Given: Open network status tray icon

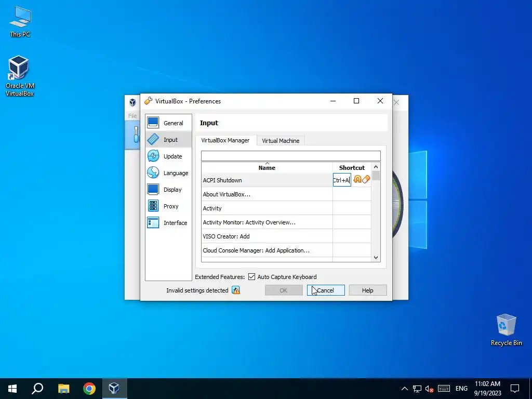Looking at the screenshot, I should click(417, 389).
